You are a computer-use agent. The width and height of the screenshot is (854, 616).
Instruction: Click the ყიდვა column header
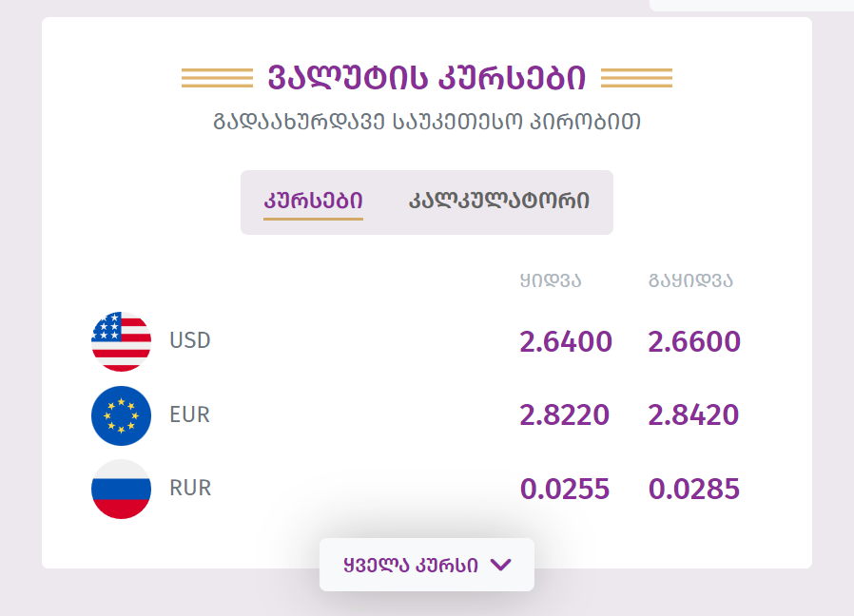coord(551,280)
